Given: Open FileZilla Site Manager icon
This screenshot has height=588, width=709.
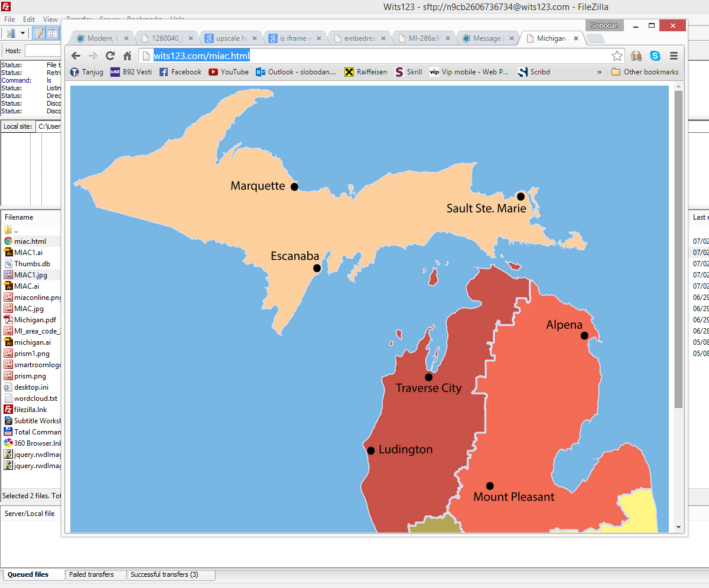Looking at the screenshot, I should (x=11, y=33).
